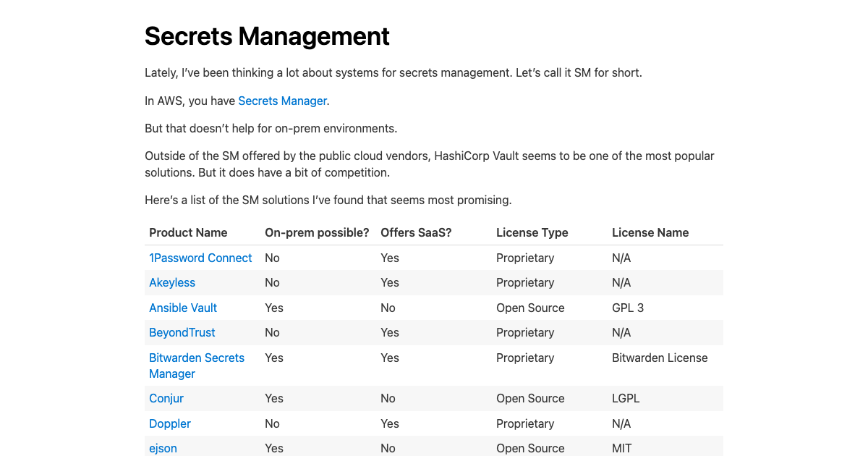
Task: Click Open Source in ejson row
Action: click(530, 448)
